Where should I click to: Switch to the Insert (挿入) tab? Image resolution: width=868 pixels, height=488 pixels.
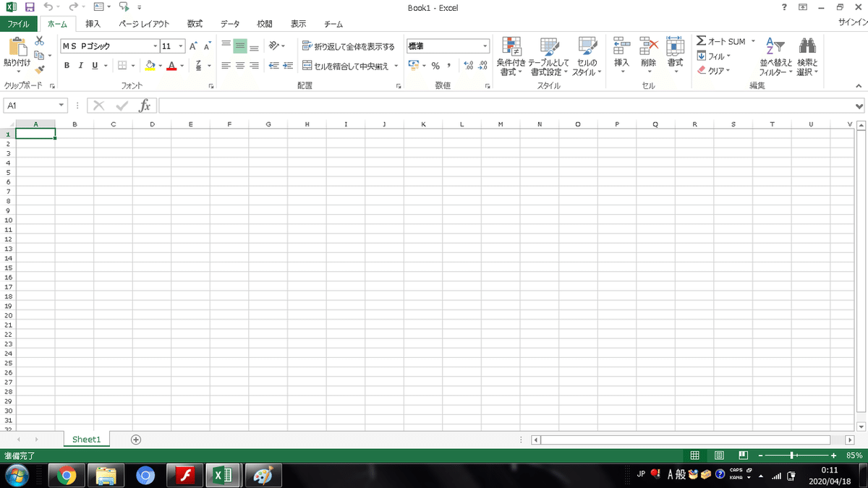pos(93,24)
